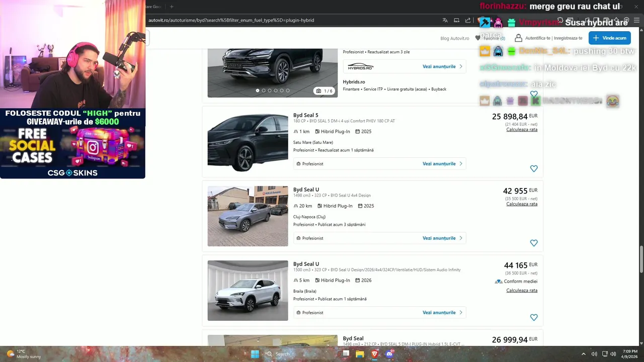This screenshot has width=644, height=362.
Task: Open the white Byd Seal U studio photo
Action: coord(248,291)
